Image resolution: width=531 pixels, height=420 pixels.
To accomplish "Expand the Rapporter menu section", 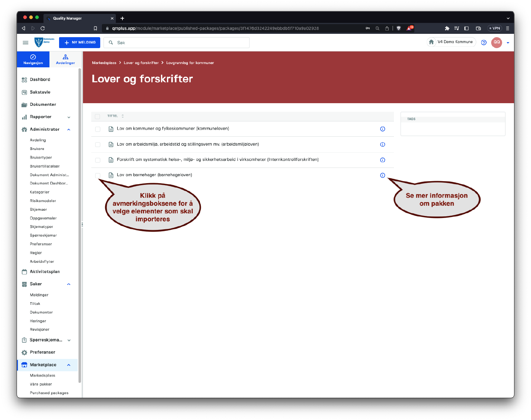I will click(x=69, y=117).
